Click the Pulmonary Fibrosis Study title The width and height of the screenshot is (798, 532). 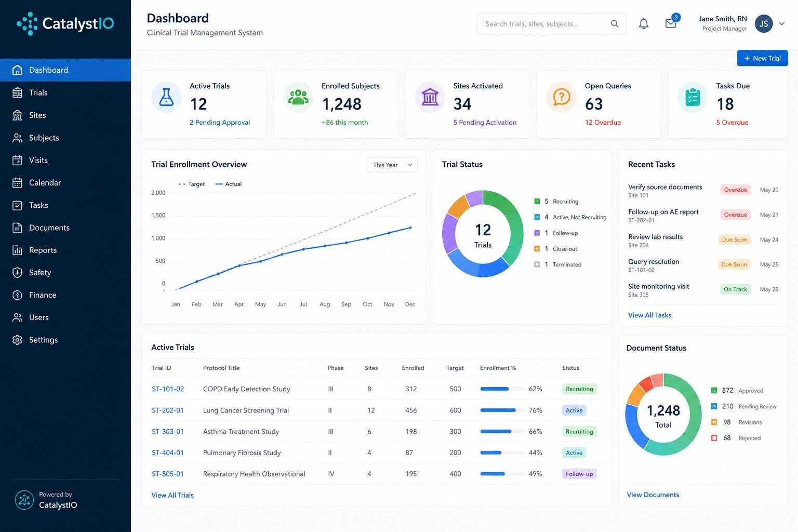[x=242, y=453]
